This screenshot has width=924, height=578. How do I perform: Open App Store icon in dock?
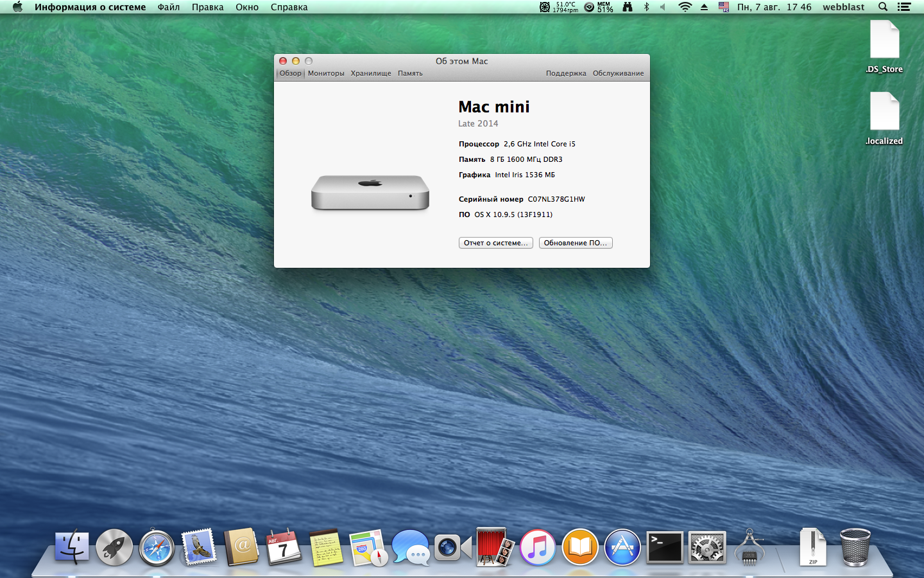click(x=622, y=547)
